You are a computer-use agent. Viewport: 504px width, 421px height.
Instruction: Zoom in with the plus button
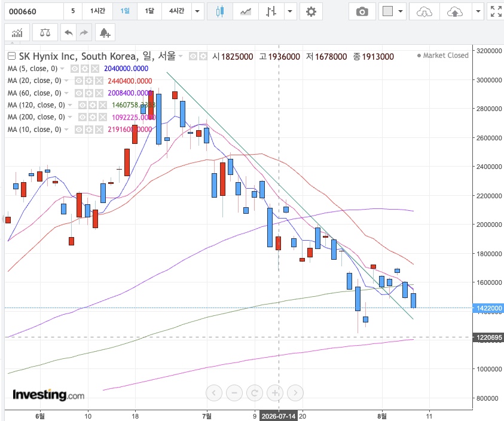pos(275,393)
